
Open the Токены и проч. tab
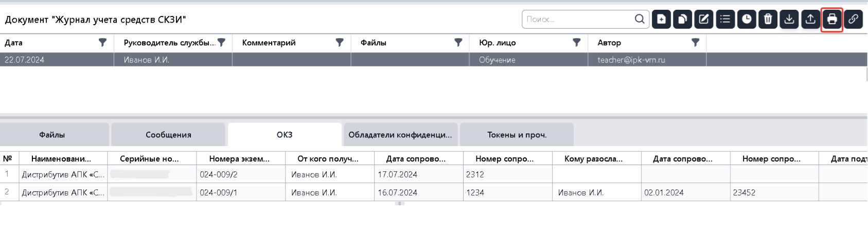(517, 135)
